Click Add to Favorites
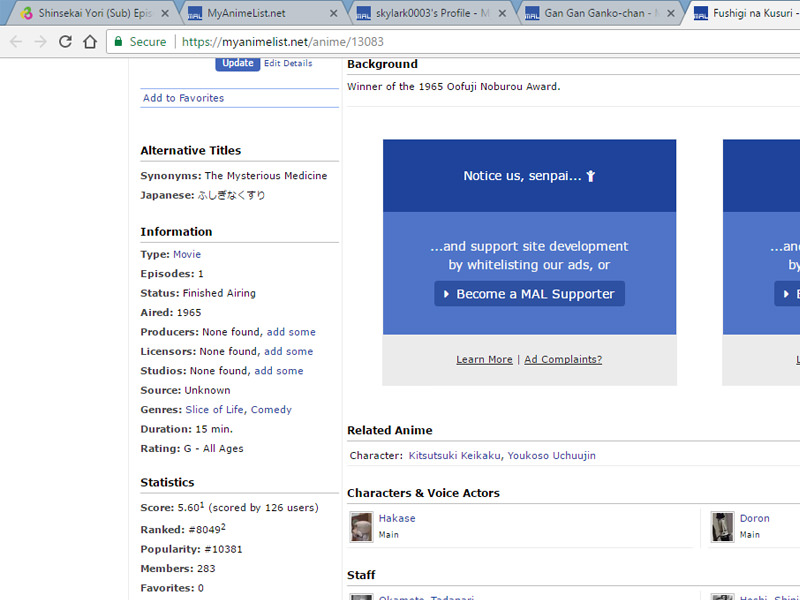The height and width of the screenshot is (600, 800). tap(183, 98)
